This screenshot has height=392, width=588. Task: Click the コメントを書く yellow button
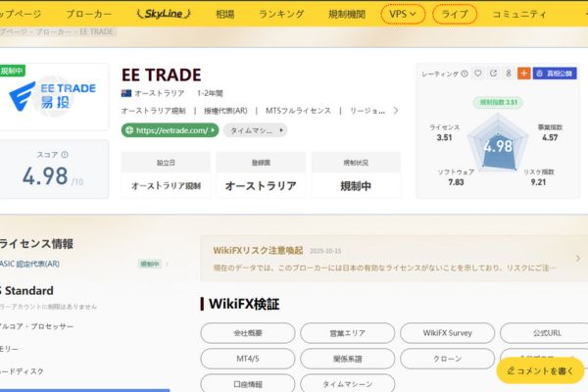click(540, 370)
